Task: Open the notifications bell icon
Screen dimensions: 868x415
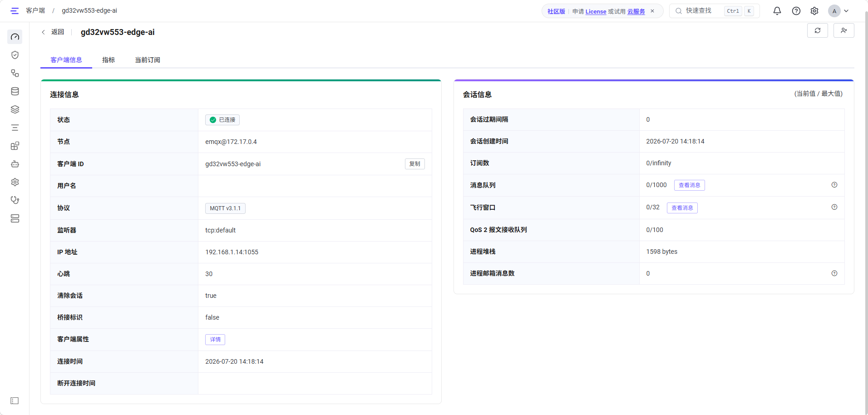Action: pos(777,11)
